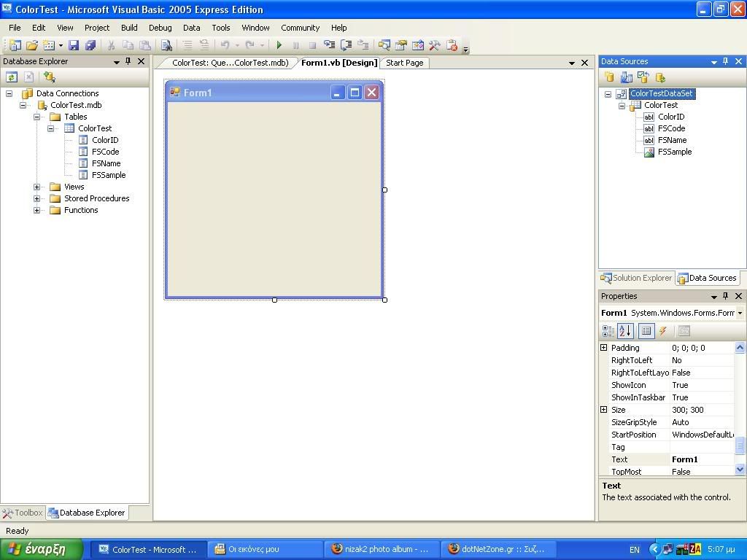Open the File menu

[x=15, y=28]
